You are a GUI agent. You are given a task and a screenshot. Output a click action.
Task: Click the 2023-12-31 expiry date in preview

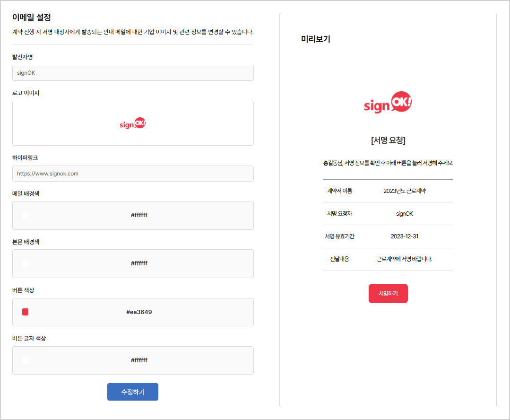(x=404, y=236)
